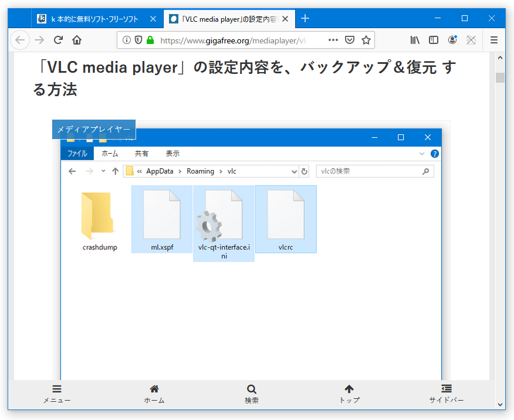
Task: Click the blue Explorer help icon
Action: [435, 154]
